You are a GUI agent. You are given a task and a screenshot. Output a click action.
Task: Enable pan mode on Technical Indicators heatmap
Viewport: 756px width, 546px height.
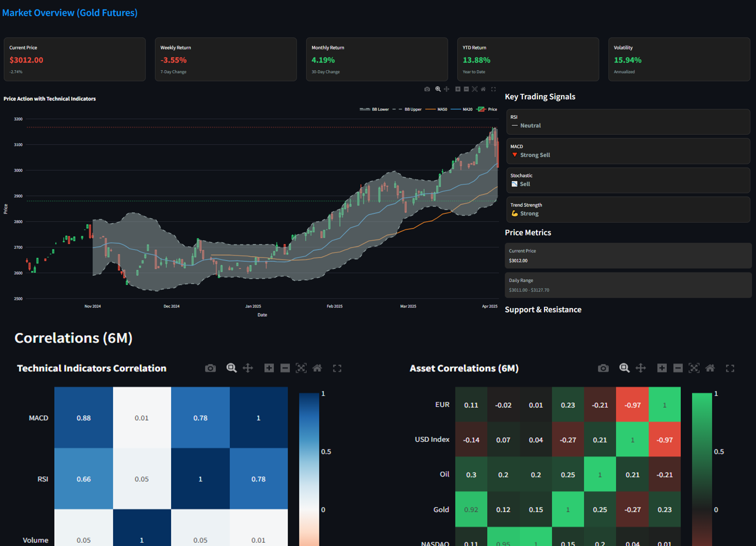tap(248, 368)
